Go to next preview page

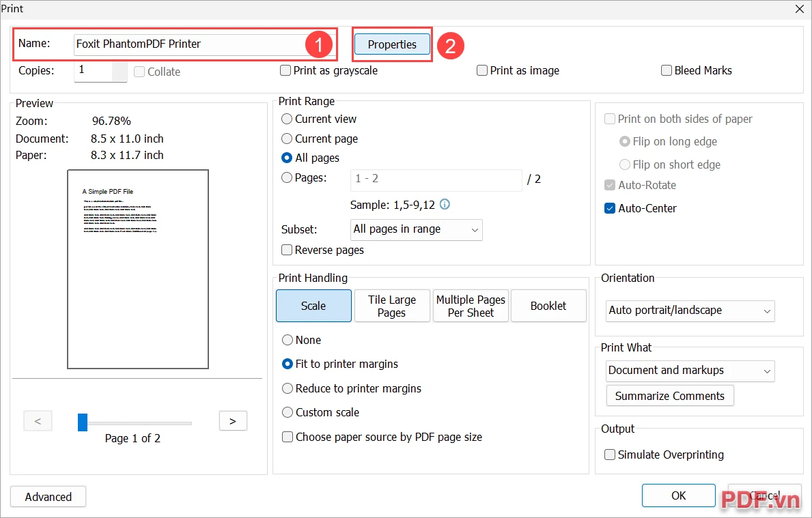[233, 420]
